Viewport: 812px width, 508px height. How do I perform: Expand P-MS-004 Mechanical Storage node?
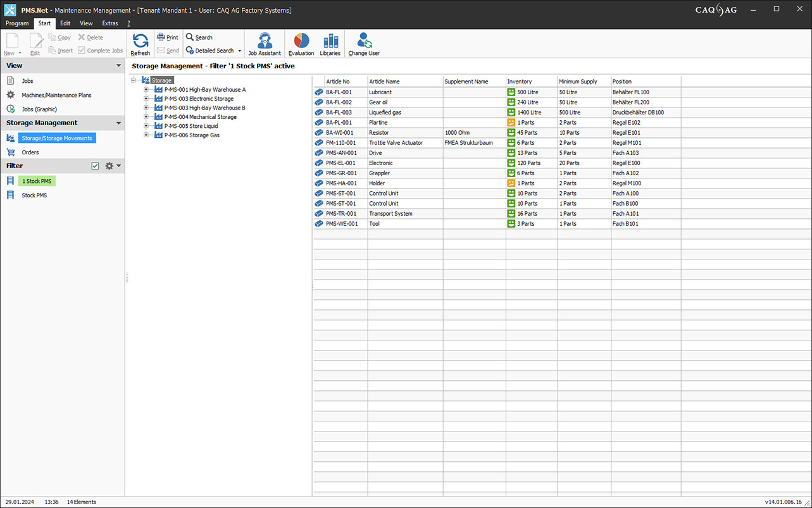[x=146, y=117]
